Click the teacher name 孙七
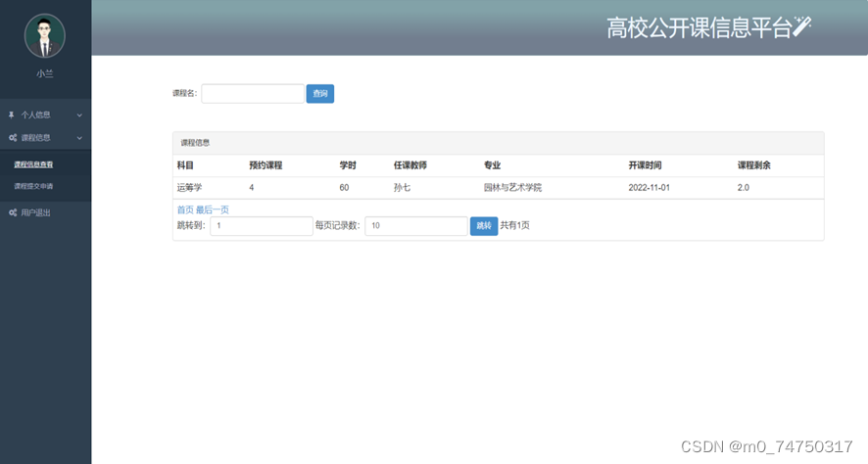 [402, 188]
